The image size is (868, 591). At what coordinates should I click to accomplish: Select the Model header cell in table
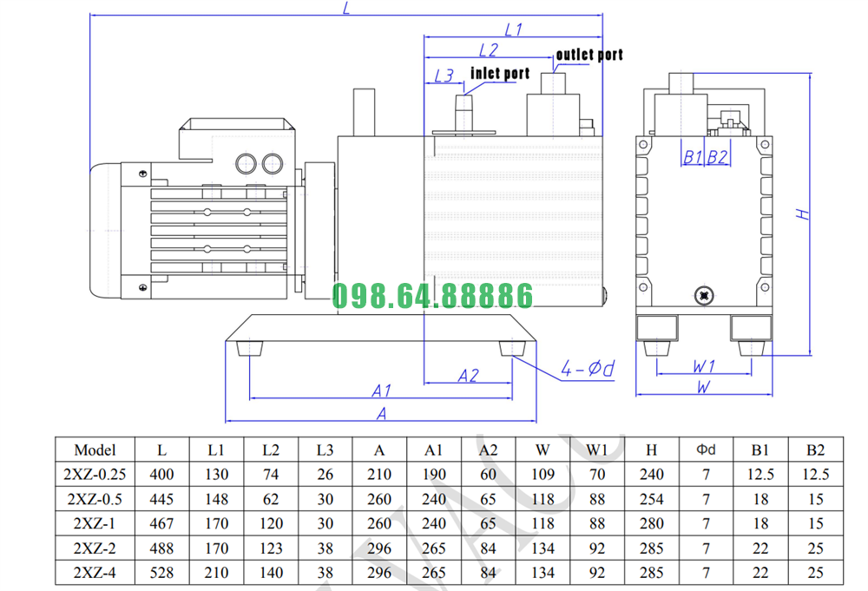[95, 450]
